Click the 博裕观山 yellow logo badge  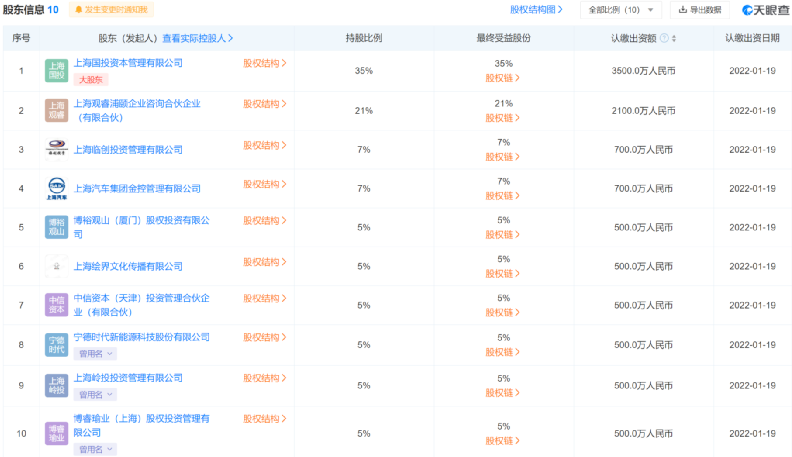click(56, 227)
